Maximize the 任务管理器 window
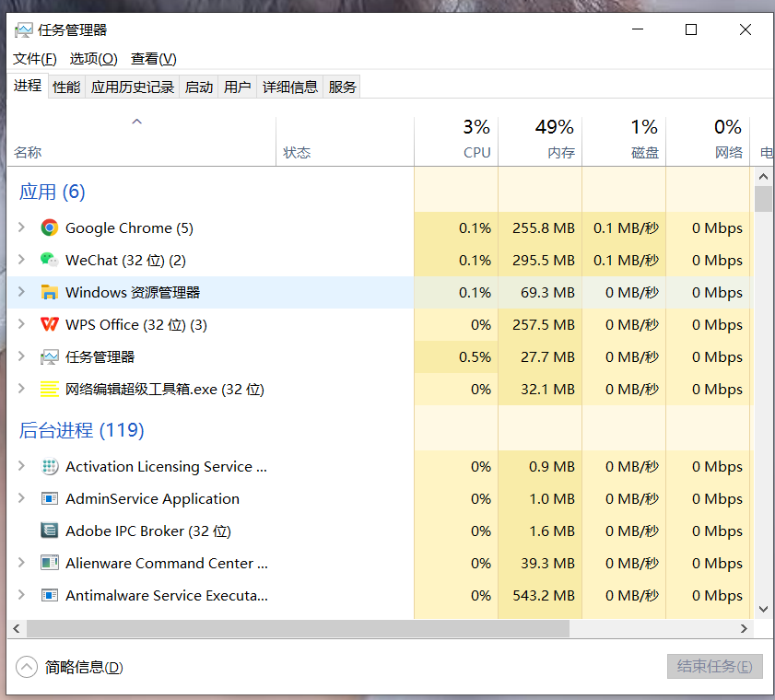Screen dimensions: 775x700 [691, 29]
